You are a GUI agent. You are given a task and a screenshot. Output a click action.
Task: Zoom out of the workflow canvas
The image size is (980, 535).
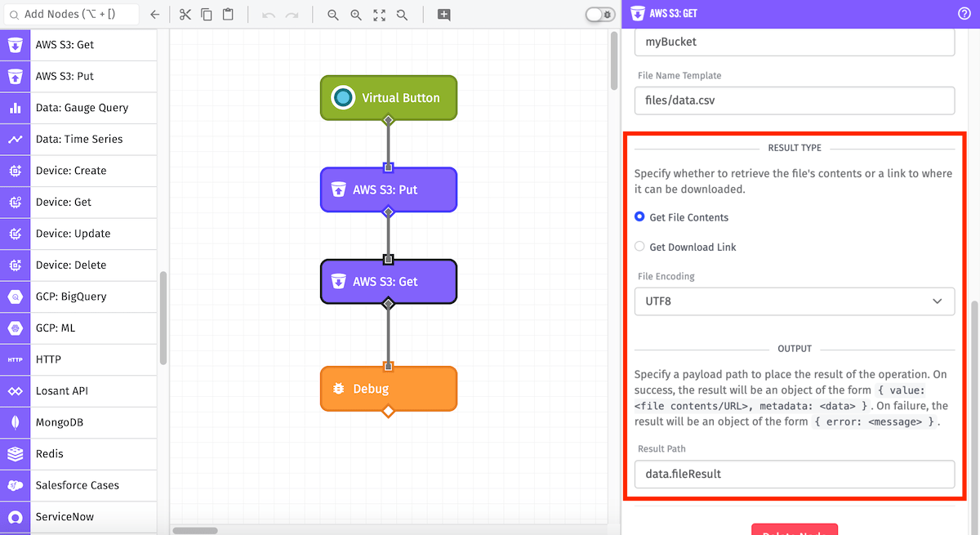pyautogui.click(x=332, y=15)
